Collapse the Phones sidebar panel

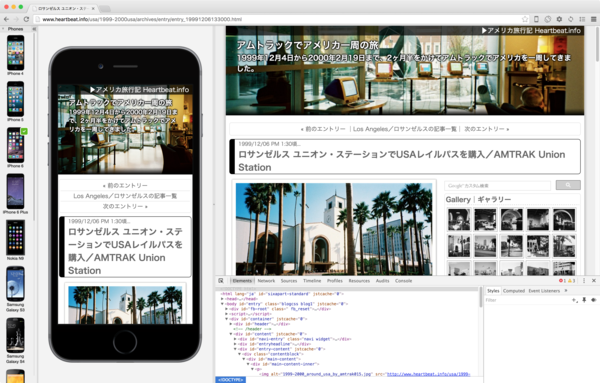[x=34, y=29]
